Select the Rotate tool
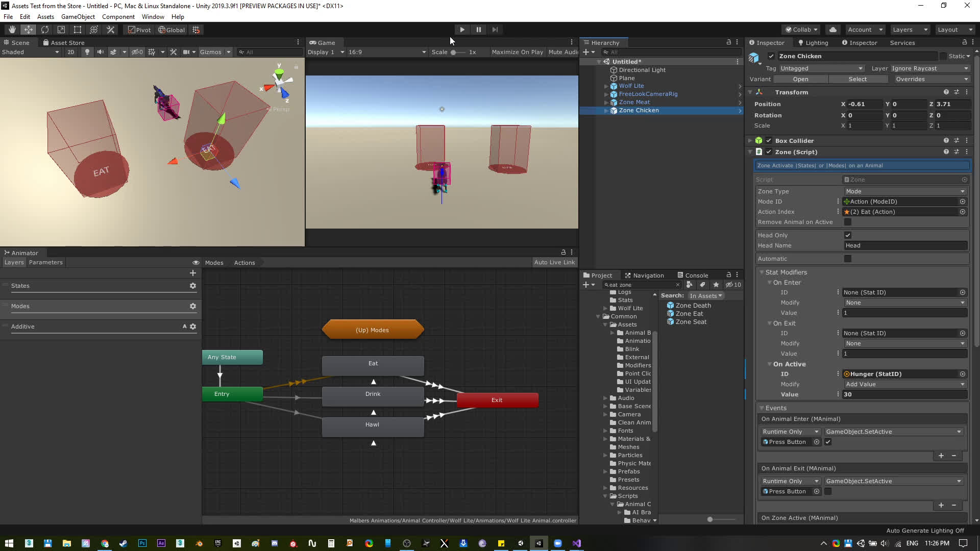The height and width of the screenshot is (551, 980). [x=44, y=30]
